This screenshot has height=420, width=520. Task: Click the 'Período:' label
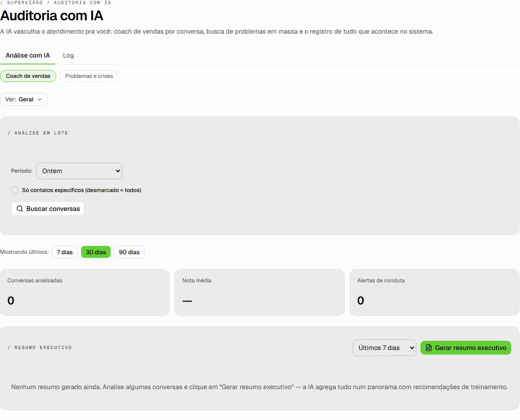click(22, 171)
